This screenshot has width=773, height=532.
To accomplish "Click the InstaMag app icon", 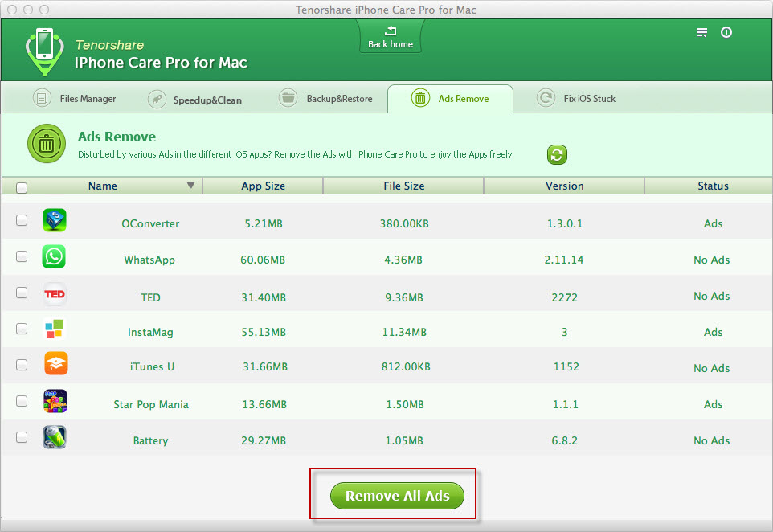I will 55,329.
